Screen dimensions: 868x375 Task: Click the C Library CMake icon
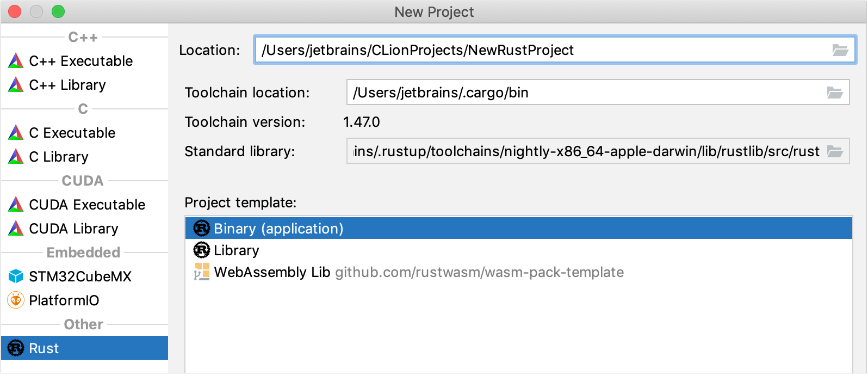pos(16,157)
